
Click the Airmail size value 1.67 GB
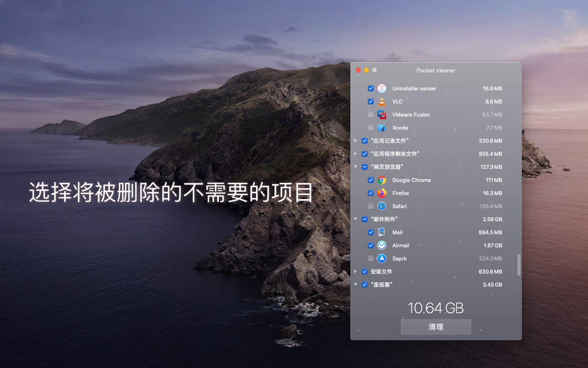pyautogui.click(x=493, y=245)
